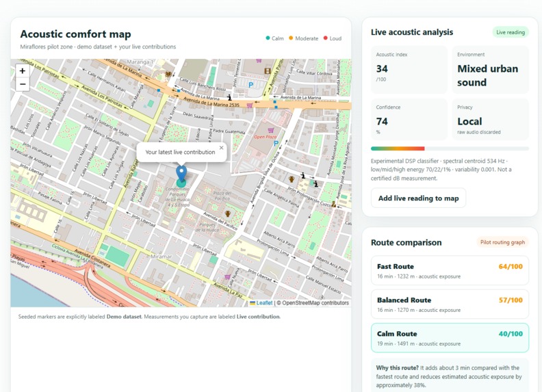The width and height of the screenshot is (542, 392).
Task: Click the 40/100 Calm Route score
Action: [511, 334]
